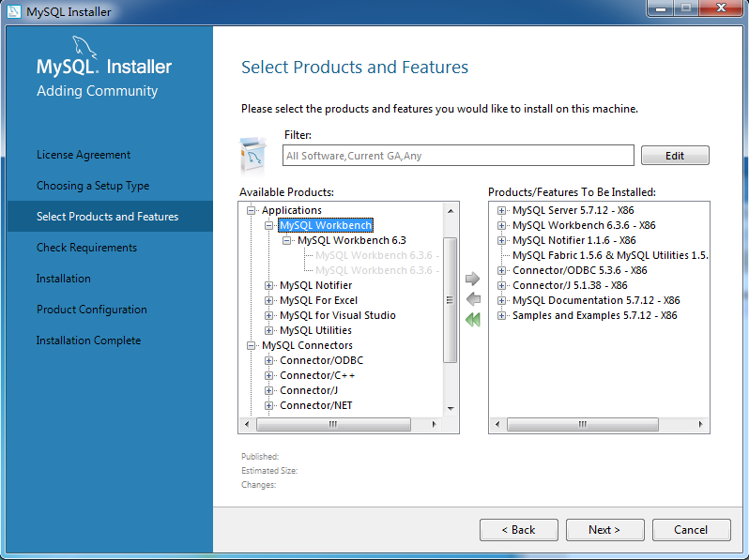Image resolution: width=749 pixels, height=560 pixels.
Task: Expand Samples and Examples 5.7.12 - X86
Action: coord(501,315)
